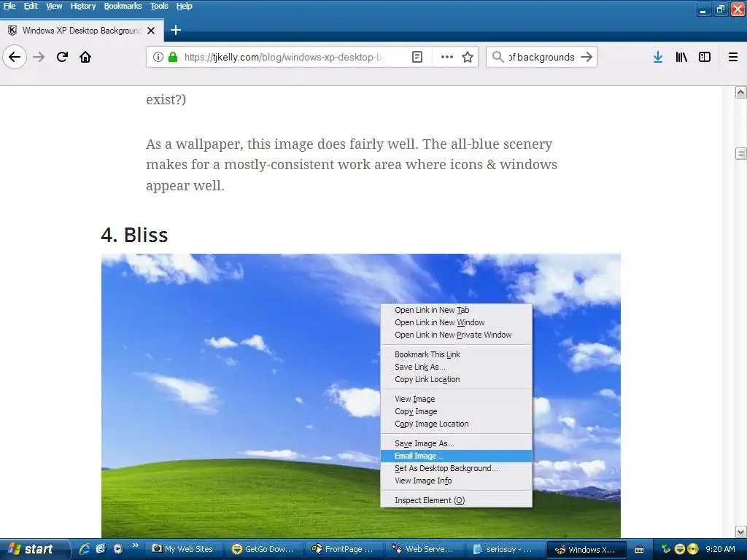This screenshot has width=747, height=560.
Task: Open the hamburger application menu
Action: (733, 57)
